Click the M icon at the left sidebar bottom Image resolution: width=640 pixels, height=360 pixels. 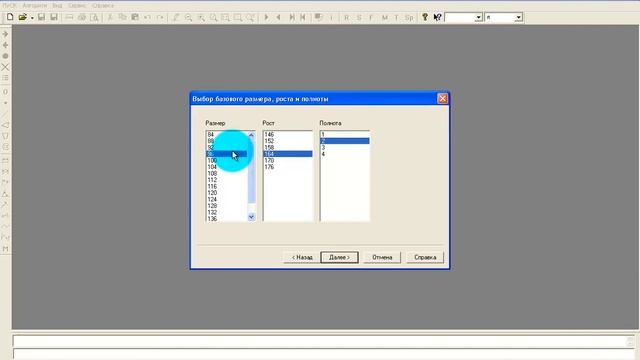click(x=5, y=249)
